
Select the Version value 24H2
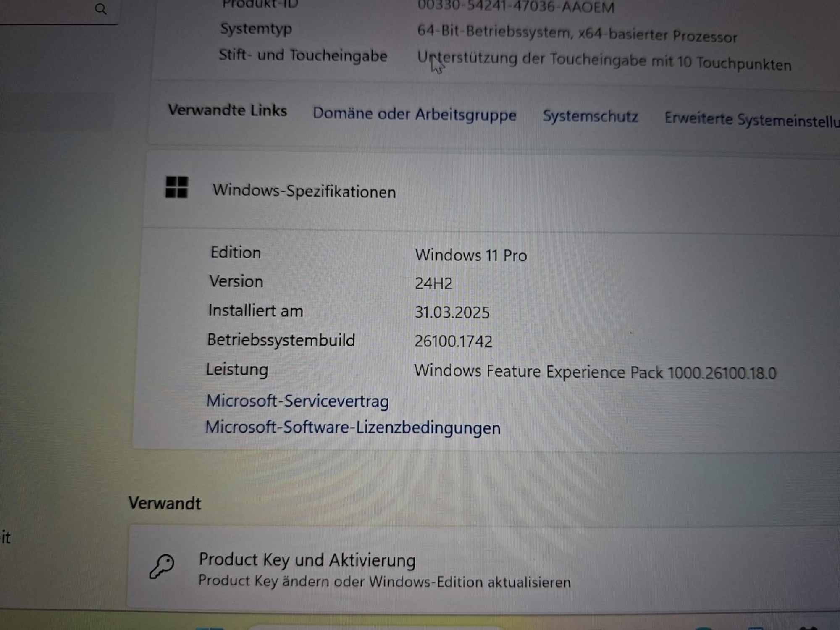[433, 283]
